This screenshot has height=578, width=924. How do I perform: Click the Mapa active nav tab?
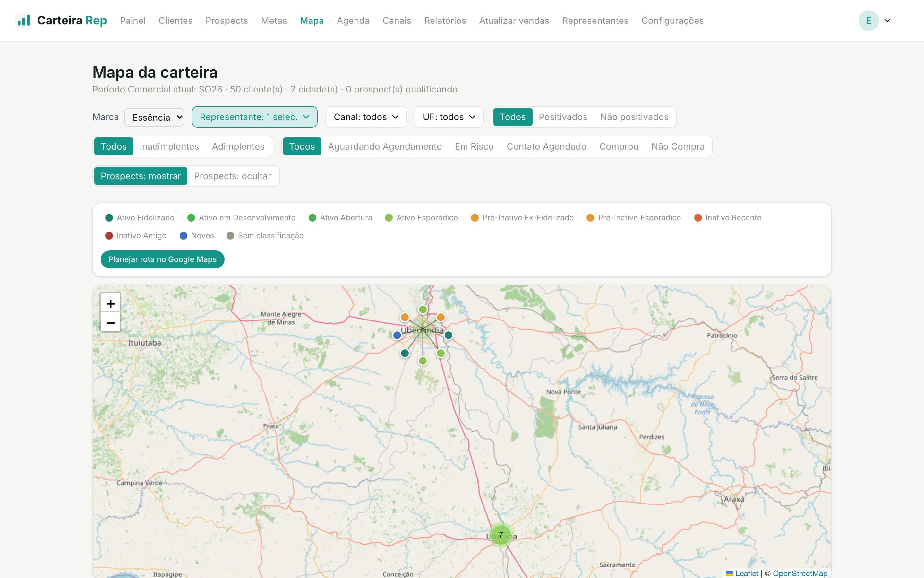point(312,21)
